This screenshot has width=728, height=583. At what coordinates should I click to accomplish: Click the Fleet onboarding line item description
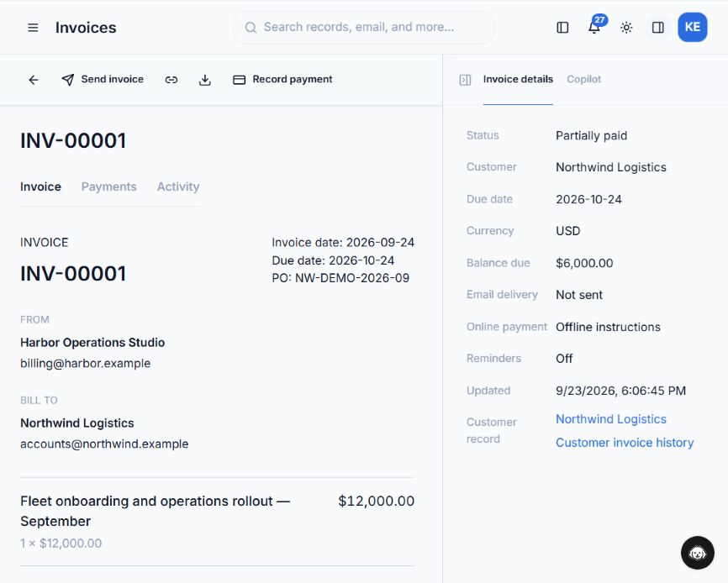coord(155,511)
